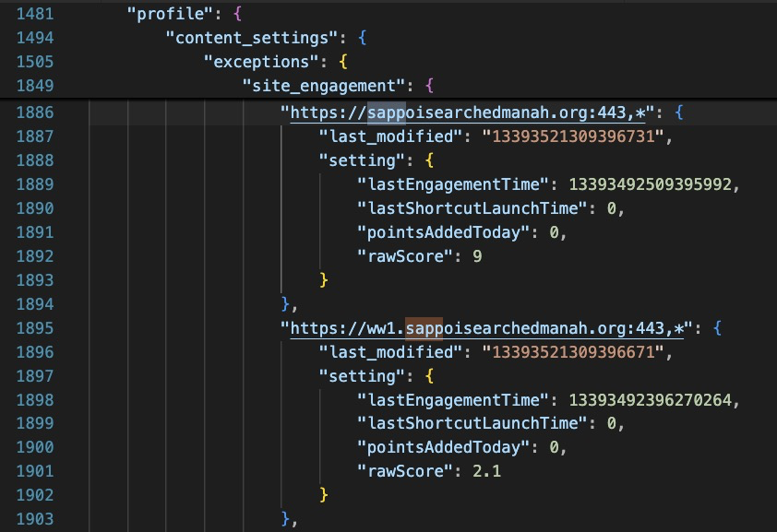
Task: Click "lastShortcutLaunchTime" on line 1890
Action: pos(472,208)
